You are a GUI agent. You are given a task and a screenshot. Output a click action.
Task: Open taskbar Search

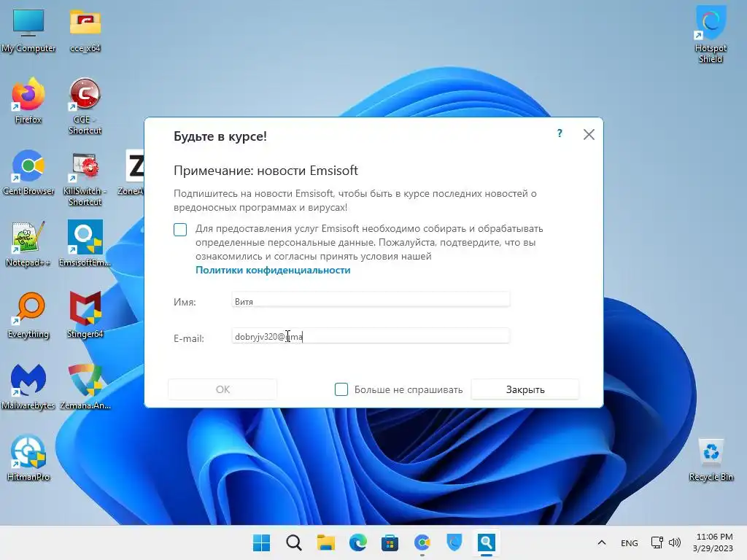tap(293, 542)
